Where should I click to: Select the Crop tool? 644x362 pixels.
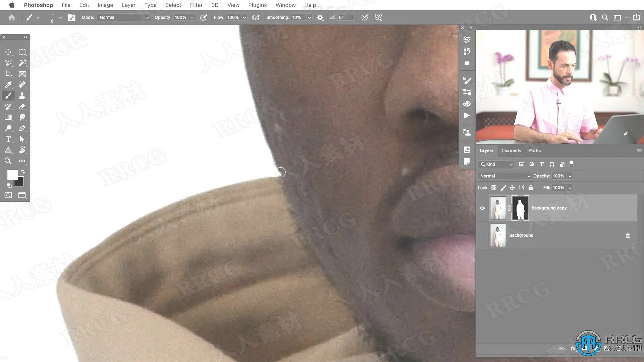(x=8, y=74)
